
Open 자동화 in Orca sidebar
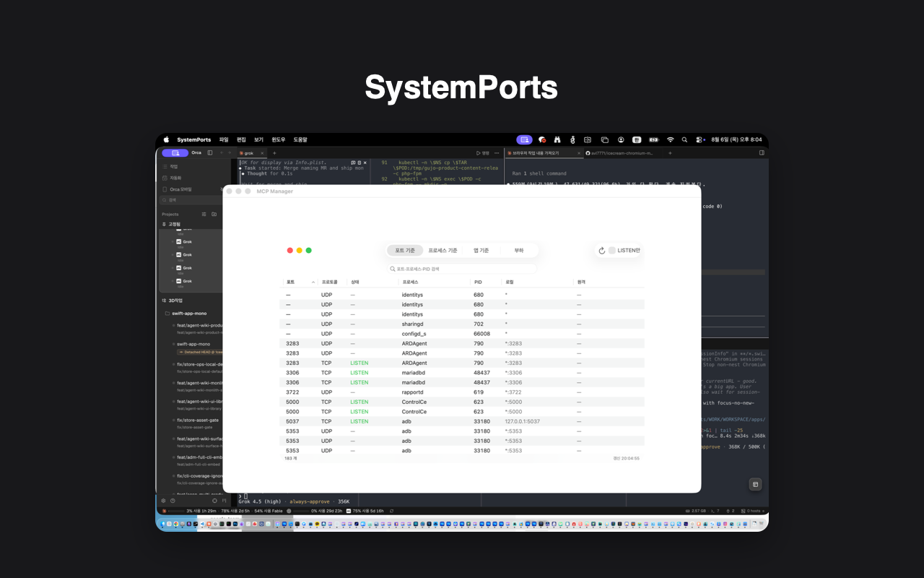coord(175,178)
